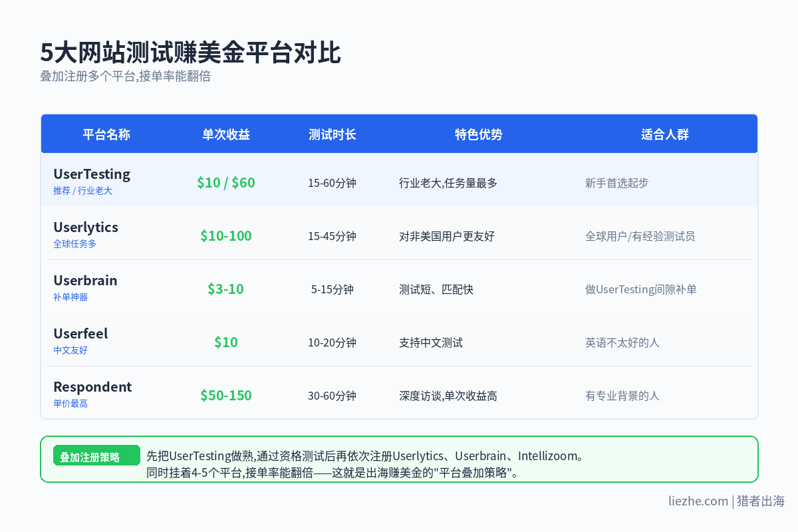The image size is (798, 532).
Task: Click the strategy line starting 同时挂着4-5个平台
Action: tap(333, 473)
